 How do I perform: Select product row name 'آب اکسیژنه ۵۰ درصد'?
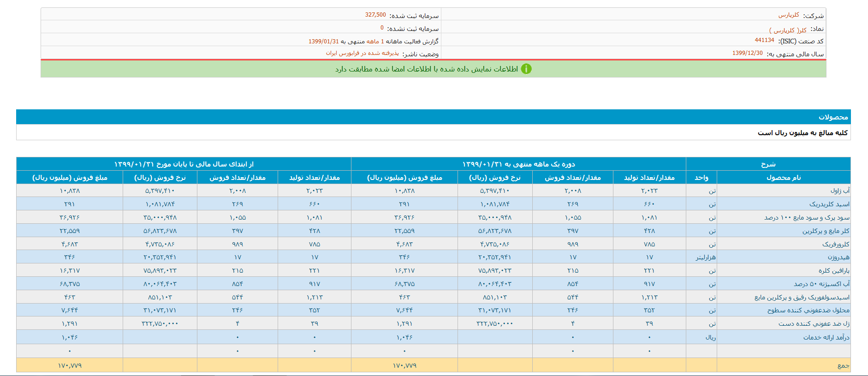[821, 284]
